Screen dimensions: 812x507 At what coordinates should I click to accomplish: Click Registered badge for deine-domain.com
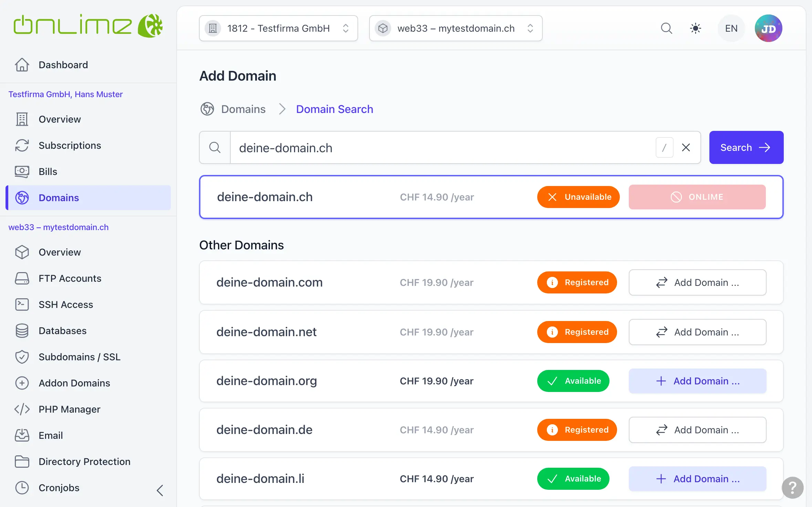point(577,282)
